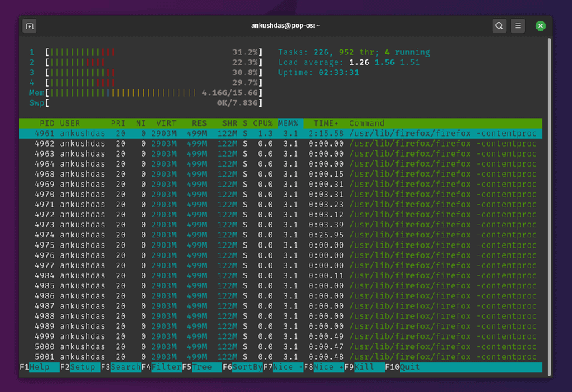Click TIME+ value 0:03.39

click(326, 225)
